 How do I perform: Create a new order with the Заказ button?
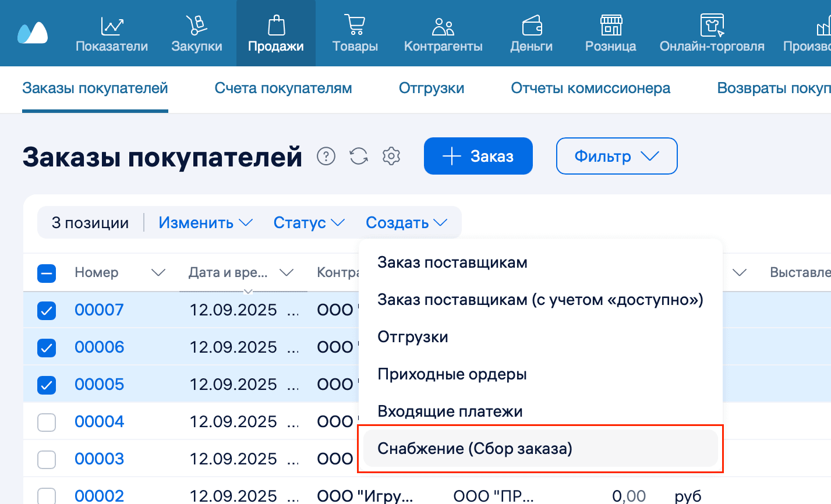[x=478, y=156]
